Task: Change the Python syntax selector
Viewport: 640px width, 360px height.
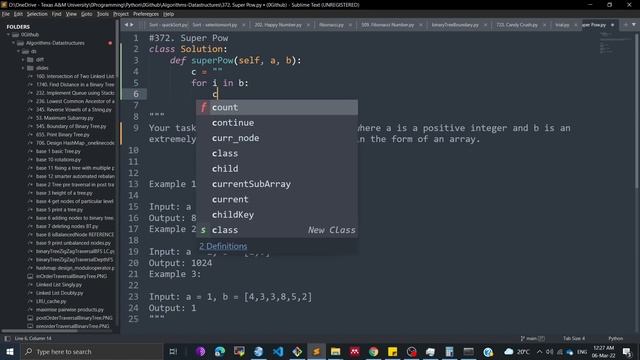Action: click(616, 338)
